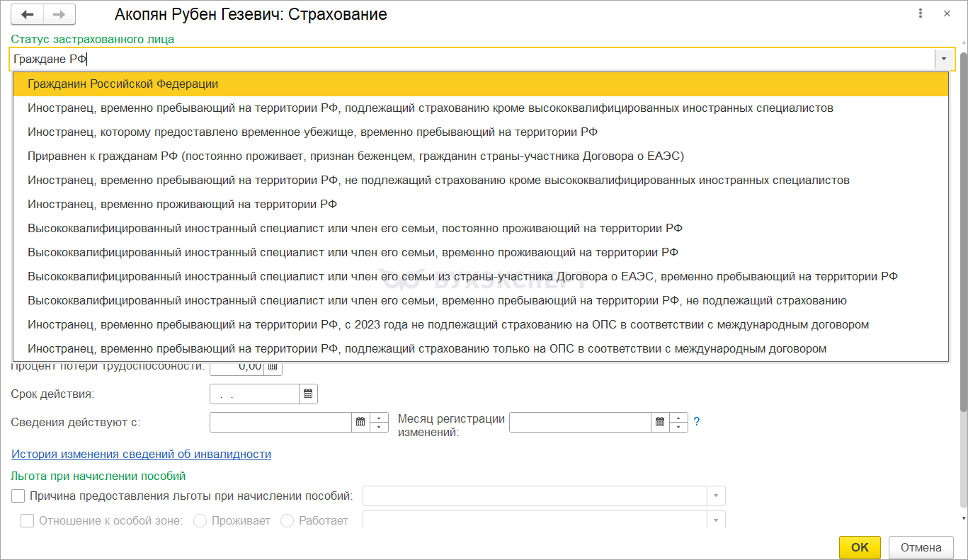This screenshot has width=968, height=560.
Task: Expand the причина предоставления льготы dropdown
Action: 716,496
